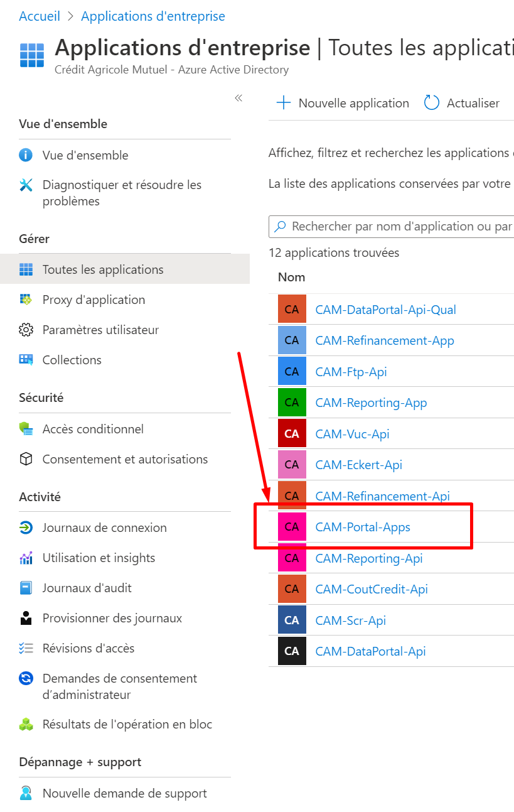Click the Vue d'ensemble info icon

26,155
